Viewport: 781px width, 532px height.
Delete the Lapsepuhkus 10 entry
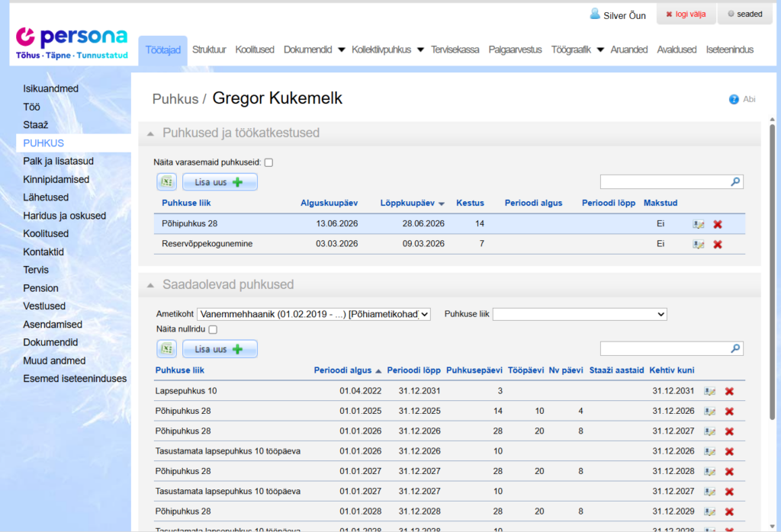(729, 391)
